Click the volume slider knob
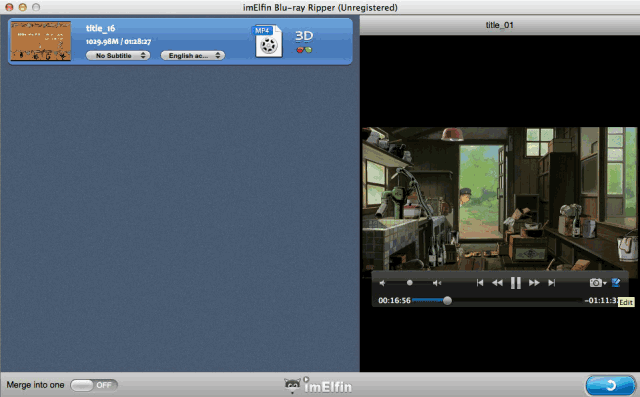Viewport: 640px width, 397px height. [x=409, y=282]
